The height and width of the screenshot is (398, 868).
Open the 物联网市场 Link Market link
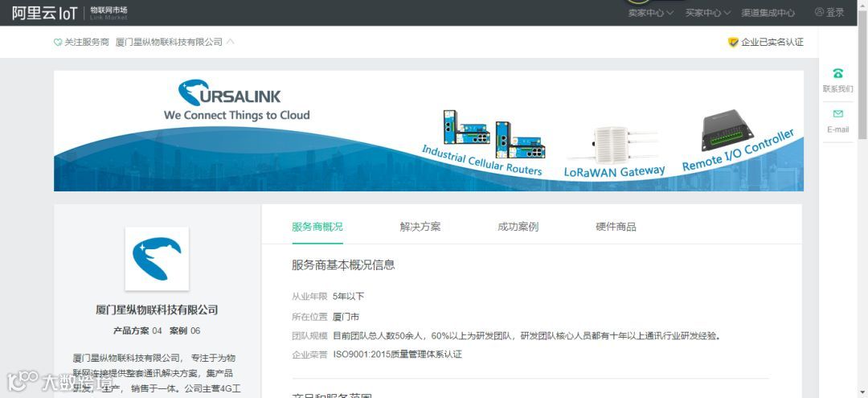108,14
